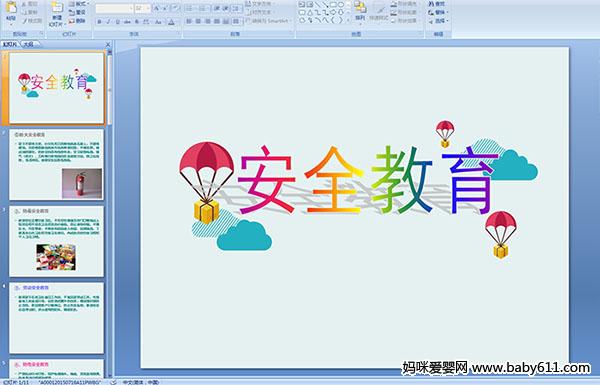The width and height of the screenshot is (600, 385).
Task: Select the slide thumbnail with the fire extinguisher photo
Action: point(56,165)
